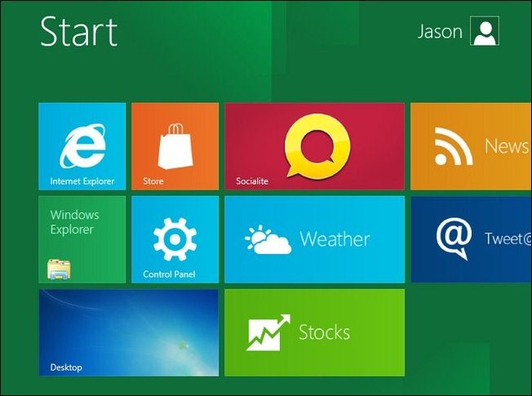Open the Windows Explorer folder icon

pos(59,269)
